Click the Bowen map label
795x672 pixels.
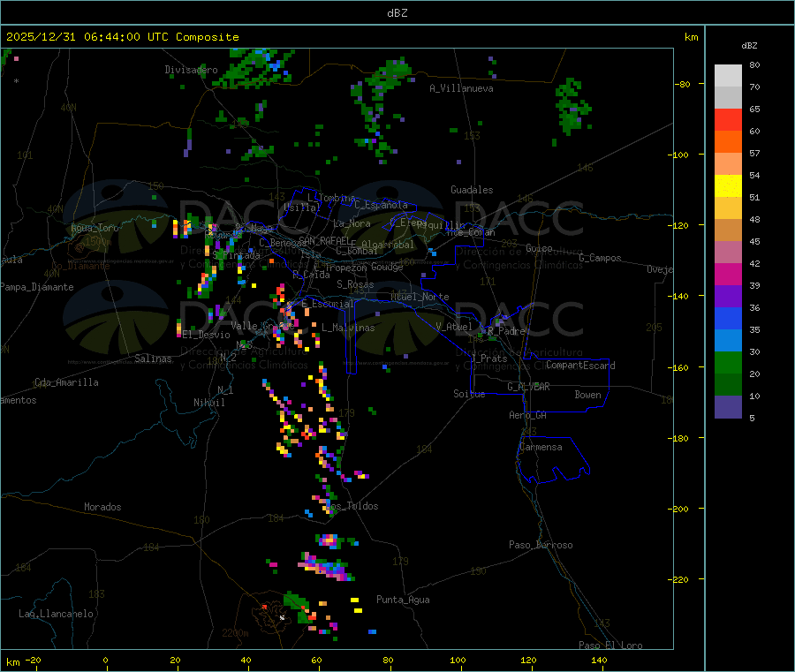click(x=587, y=395)
